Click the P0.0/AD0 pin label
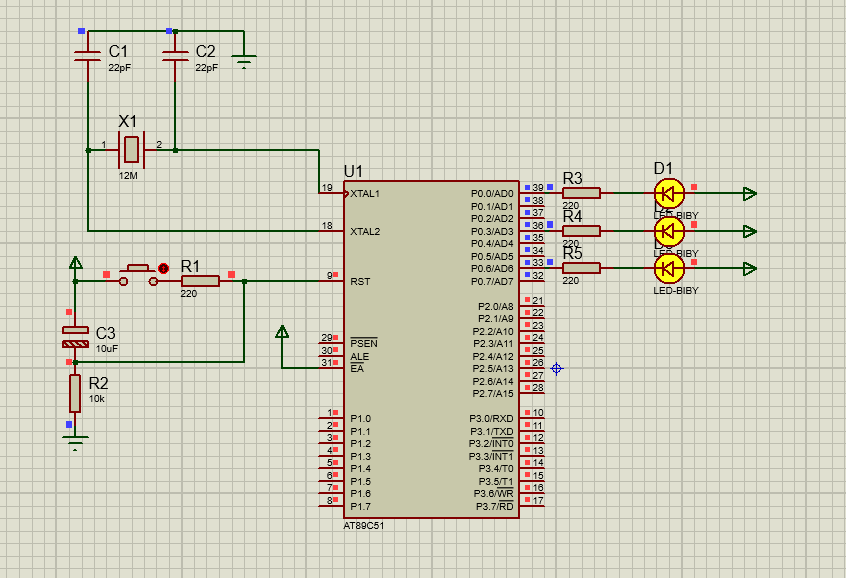The width and height of the screenshot is (846, 578). (492, 193)
